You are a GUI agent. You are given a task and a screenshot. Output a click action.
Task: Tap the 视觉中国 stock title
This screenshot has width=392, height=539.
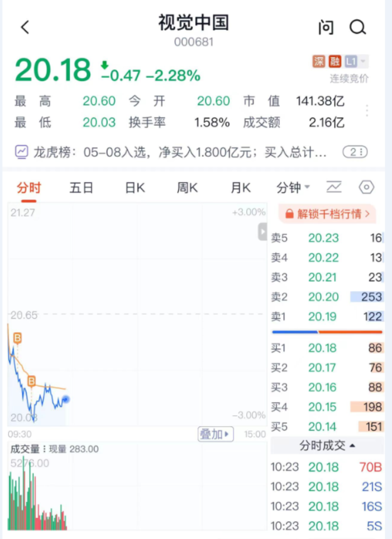click(194, 23)
